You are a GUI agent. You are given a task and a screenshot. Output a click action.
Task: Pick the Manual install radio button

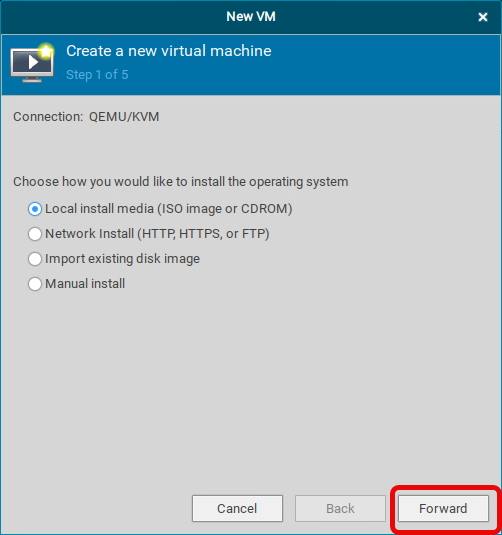coord(35,284)
